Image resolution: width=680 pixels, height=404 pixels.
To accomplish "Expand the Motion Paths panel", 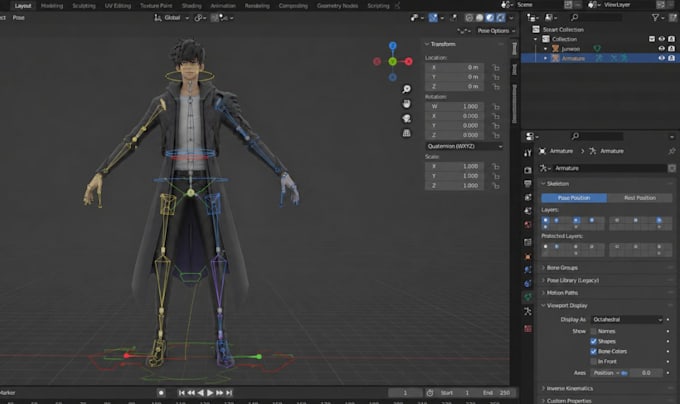I will coord(562,293).
